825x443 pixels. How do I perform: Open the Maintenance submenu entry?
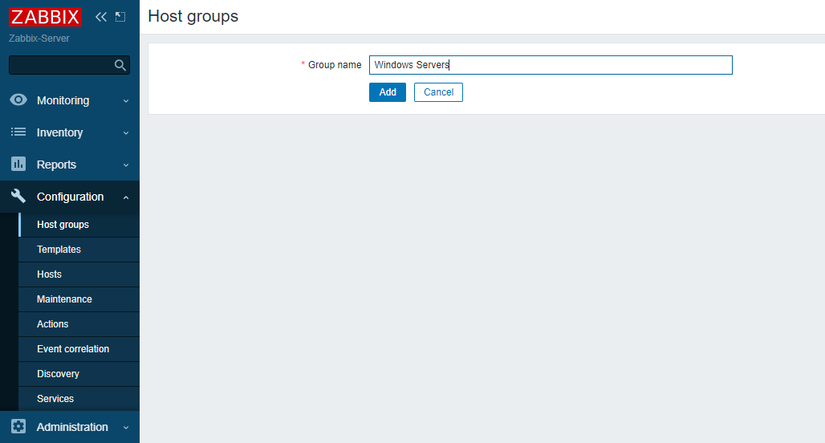pos(64,299)
